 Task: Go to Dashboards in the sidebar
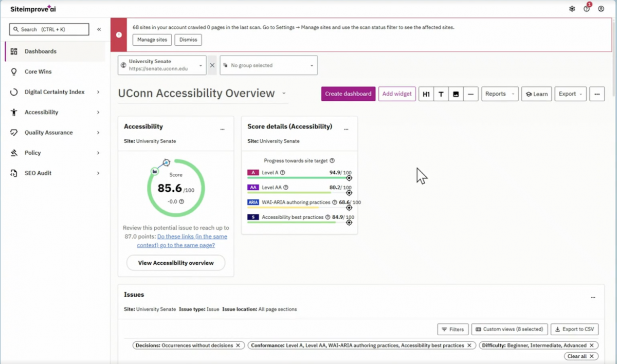tap(55, 51)
